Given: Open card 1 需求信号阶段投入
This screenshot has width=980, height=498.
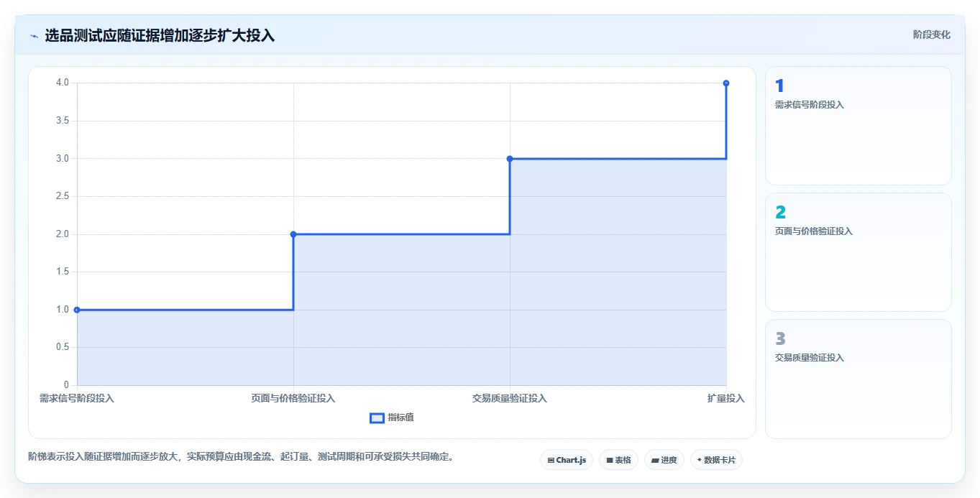Looking at the screenshot, I should click(858, 126).
